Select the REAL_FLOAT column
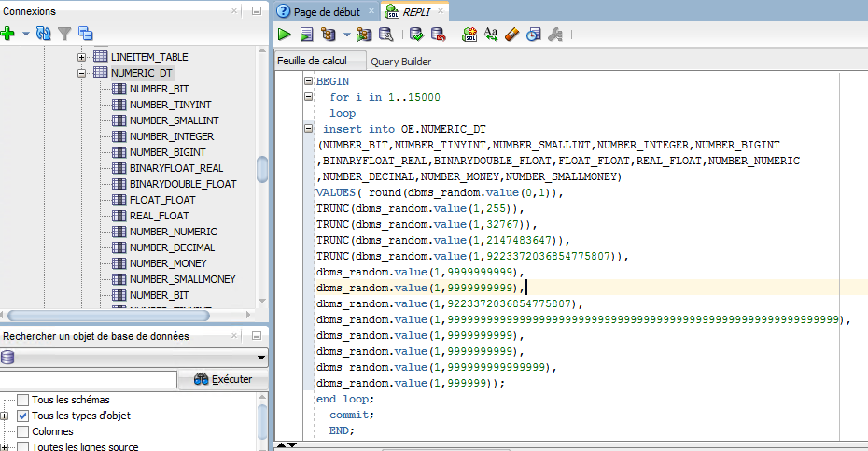868x451 pixels. click(x=159, y=216)
